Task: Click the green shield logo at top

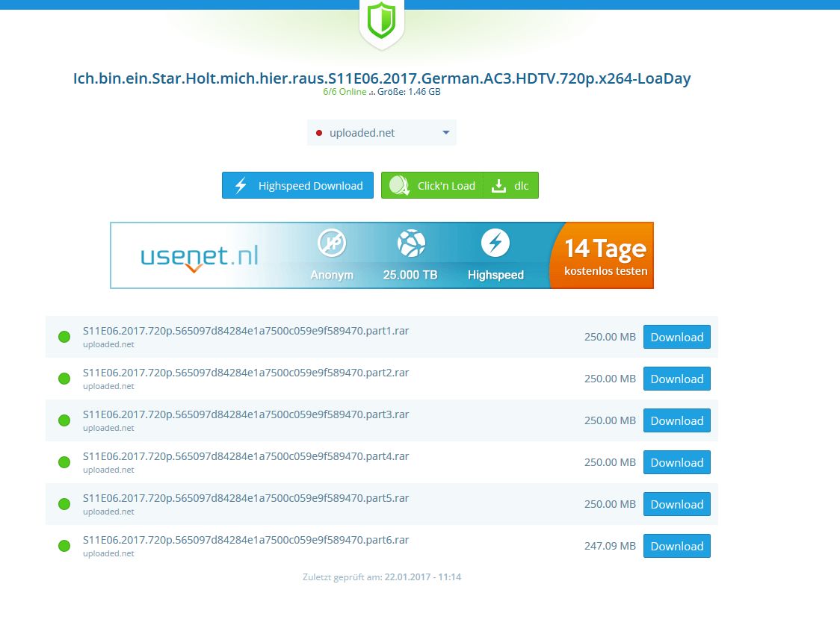Action: coord(381,20)
